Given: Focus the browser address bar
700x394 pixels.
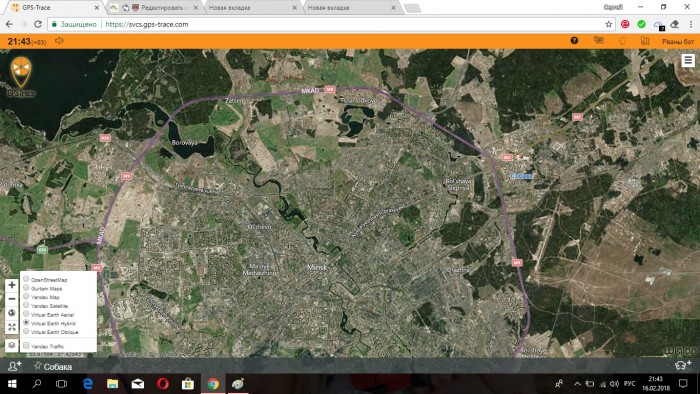Looking at the screenshot, I should tap(330, 24).
